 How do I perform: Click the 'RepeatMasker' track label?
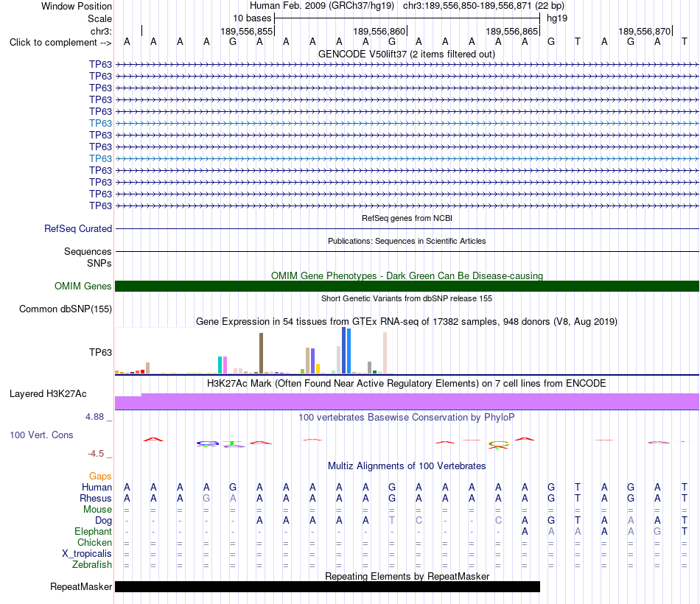[x=81, y=586]
